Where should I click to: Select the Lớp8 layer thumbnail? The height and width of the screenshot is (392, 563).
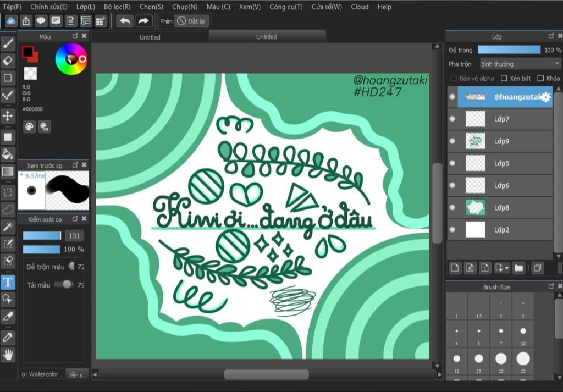(x=475, y=207)
